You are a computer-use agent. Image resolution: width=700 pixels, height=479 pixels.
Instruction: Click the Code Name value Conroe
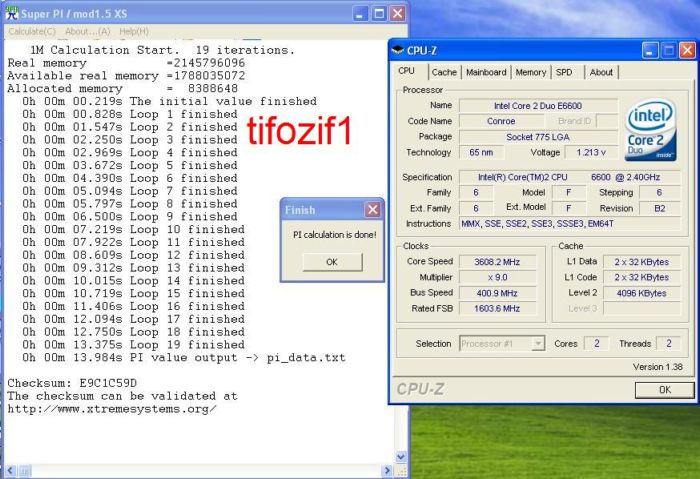501,121
